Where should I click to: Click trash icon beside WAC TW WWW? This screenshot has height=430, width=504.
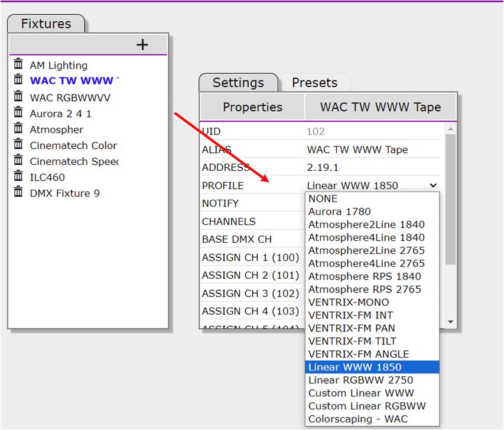[18, 79]
